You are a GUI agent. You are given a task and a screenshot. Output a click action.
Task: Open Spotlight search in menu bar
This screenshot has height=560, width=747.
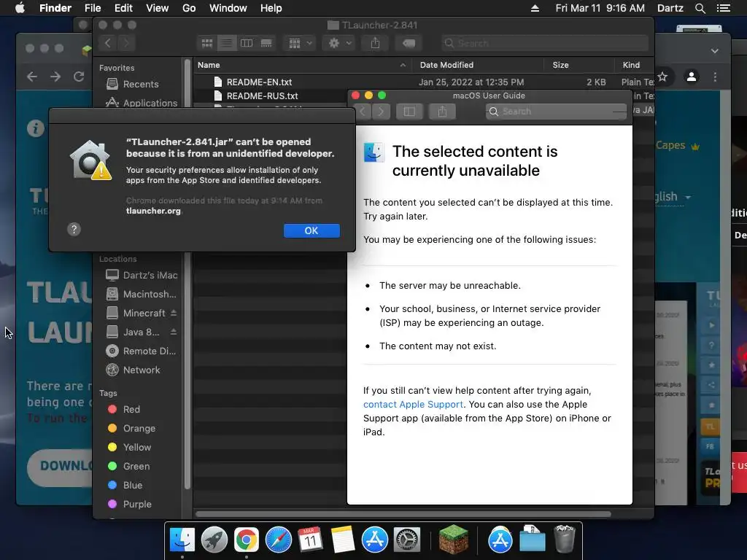700,8
